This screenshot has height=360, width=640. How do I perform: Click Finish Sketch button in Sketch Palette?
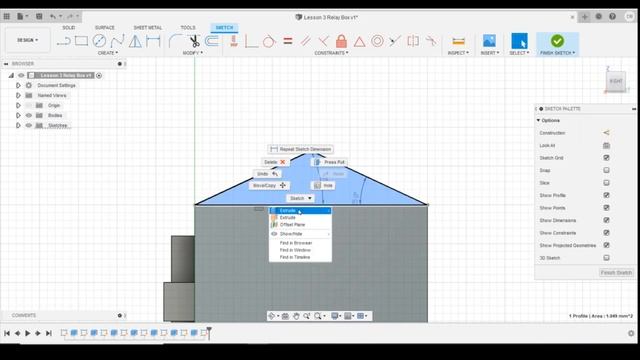point(616,272)
